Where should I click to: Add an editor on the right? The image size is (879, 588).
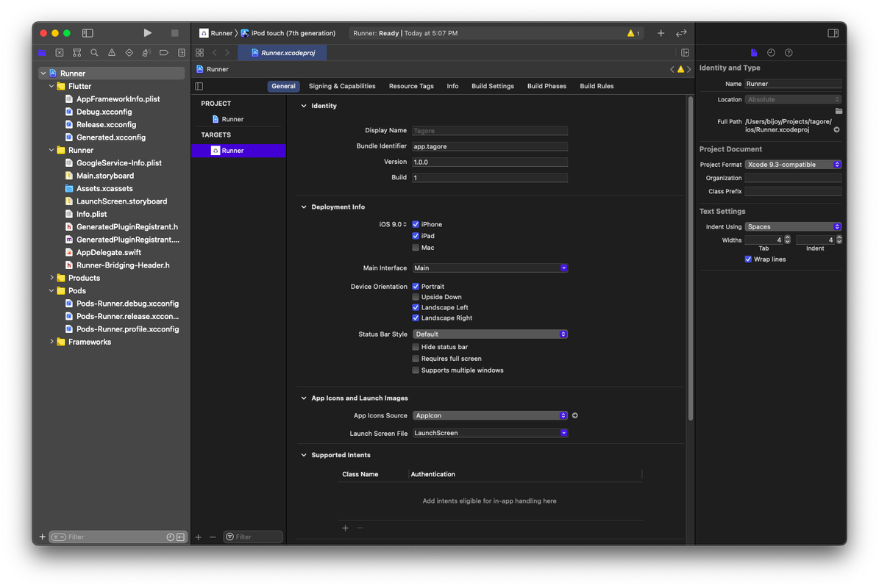(x=685, y=53)
